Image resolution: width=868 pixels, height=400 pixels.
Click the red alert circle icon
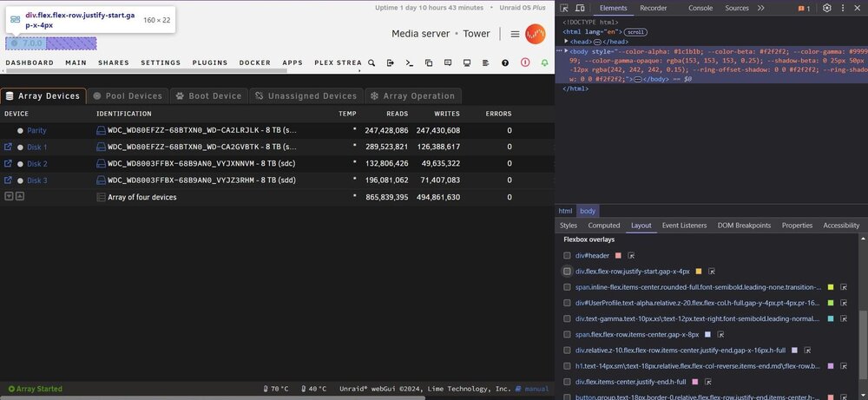coord(525,62)
